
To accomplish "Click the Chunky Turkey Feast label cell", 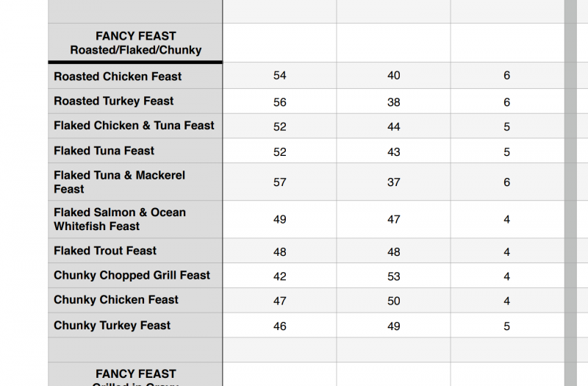I will coord(112,326).
